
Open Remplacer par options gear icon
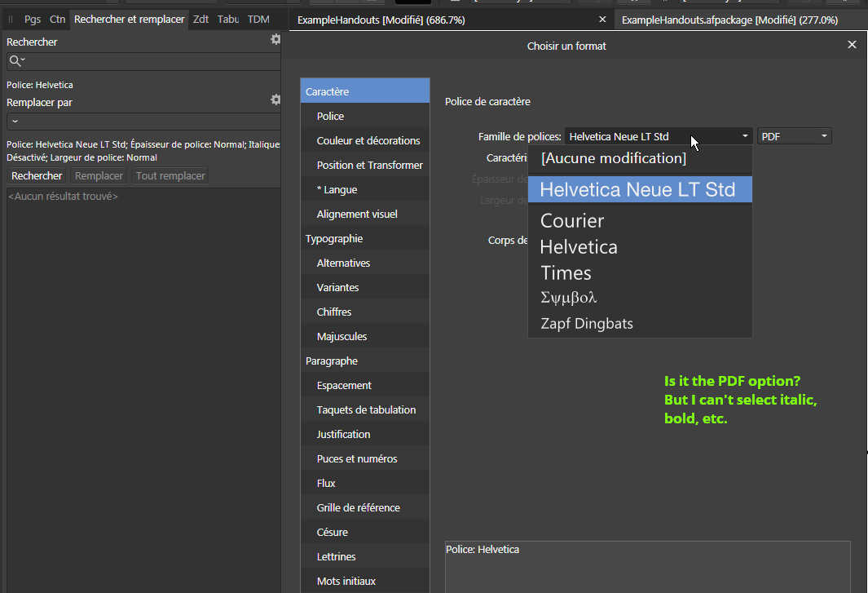(275, 100)
